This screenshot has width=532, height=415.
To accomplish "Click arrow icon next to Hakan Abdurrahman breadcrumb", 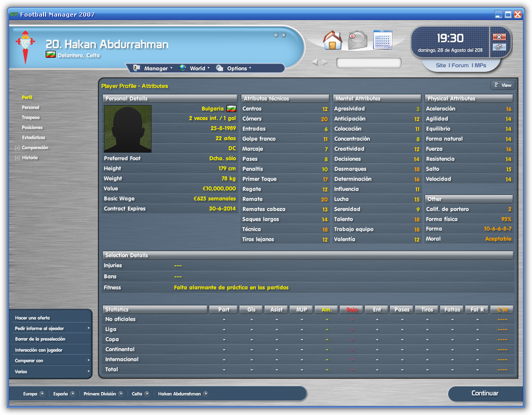I will [206, 394].
